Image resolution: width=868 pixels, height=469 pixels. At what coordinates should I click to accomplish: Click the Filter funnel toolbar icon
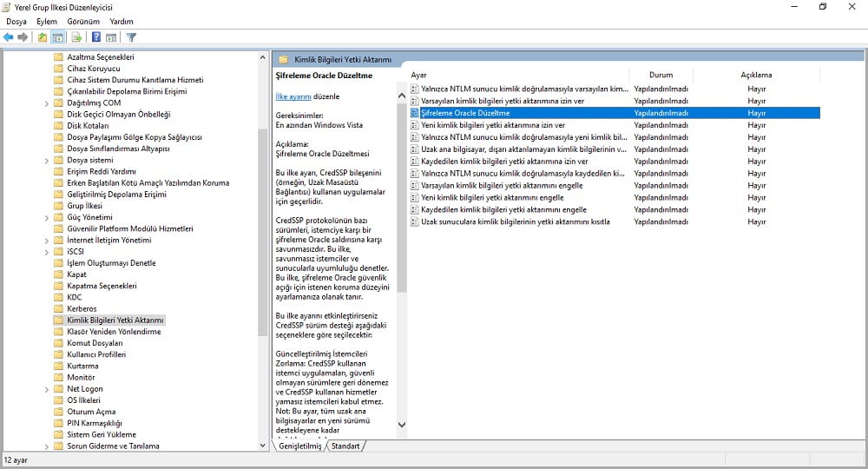[131, 37]
